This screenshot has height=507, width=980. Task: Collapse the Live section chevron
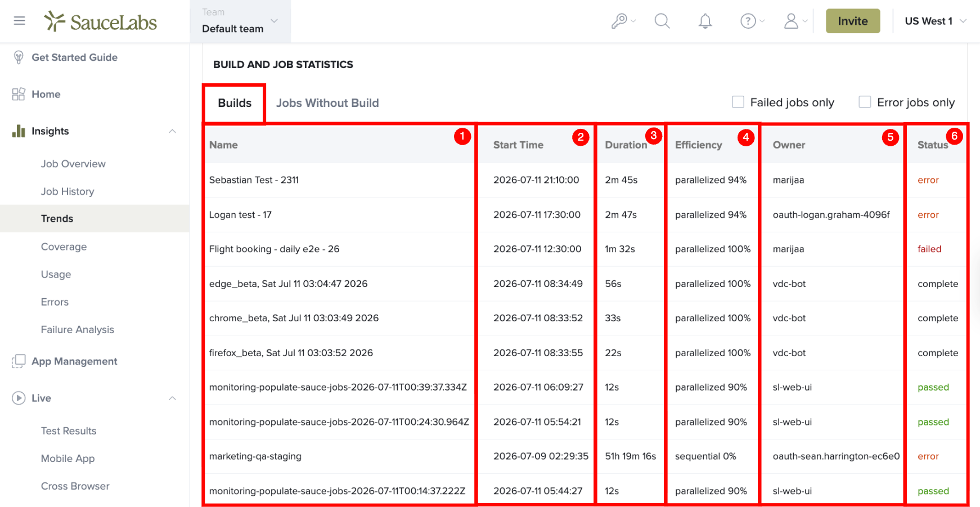click(173, 398)
